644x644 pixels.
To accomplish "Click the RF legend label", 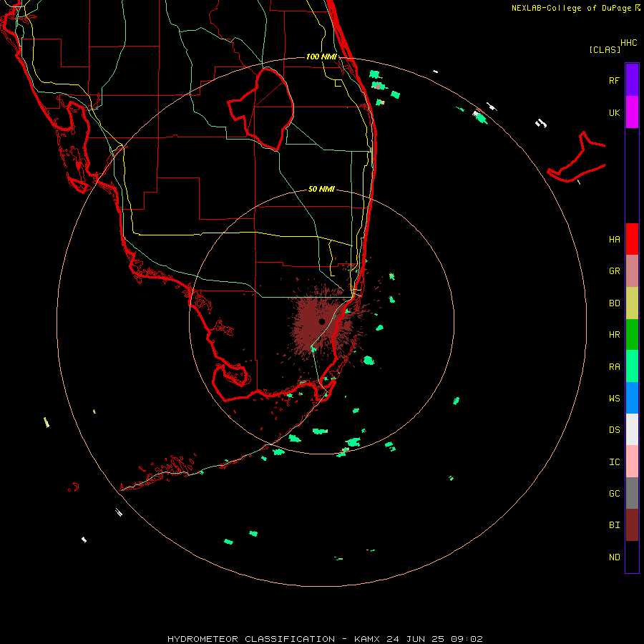I will pos(614,80).
